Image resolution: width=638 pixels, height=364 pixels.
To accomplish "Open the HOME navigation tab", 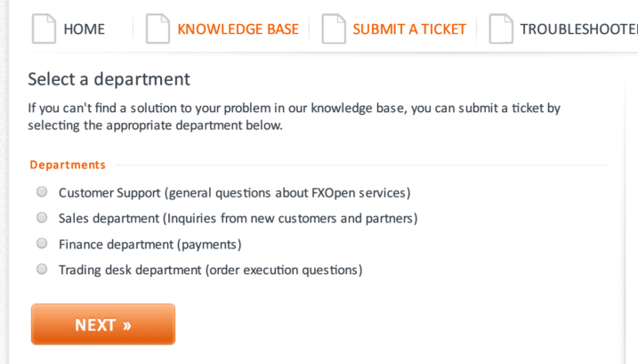I will (x=85, y=29).
